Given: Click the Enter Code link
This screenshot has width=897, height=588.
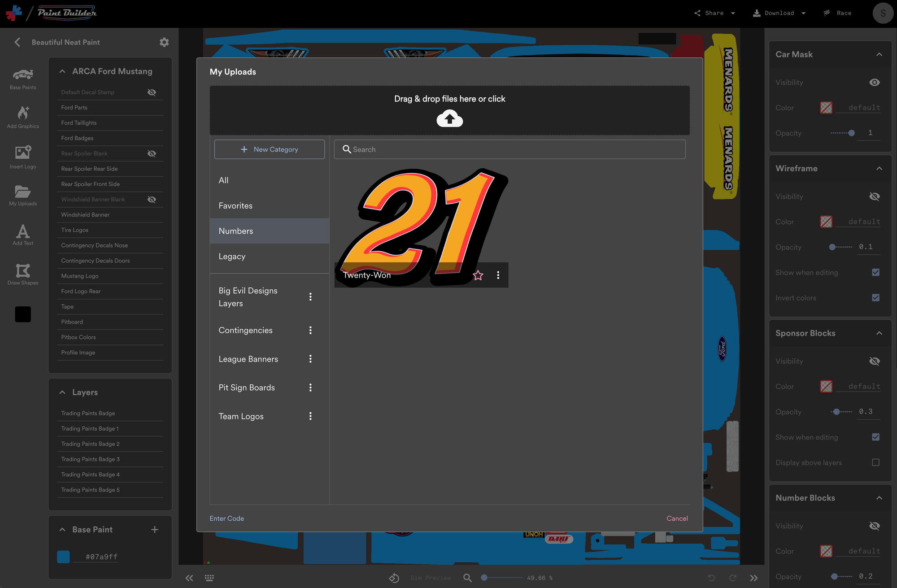Looking at the screenshot, I should pos(227,518).
